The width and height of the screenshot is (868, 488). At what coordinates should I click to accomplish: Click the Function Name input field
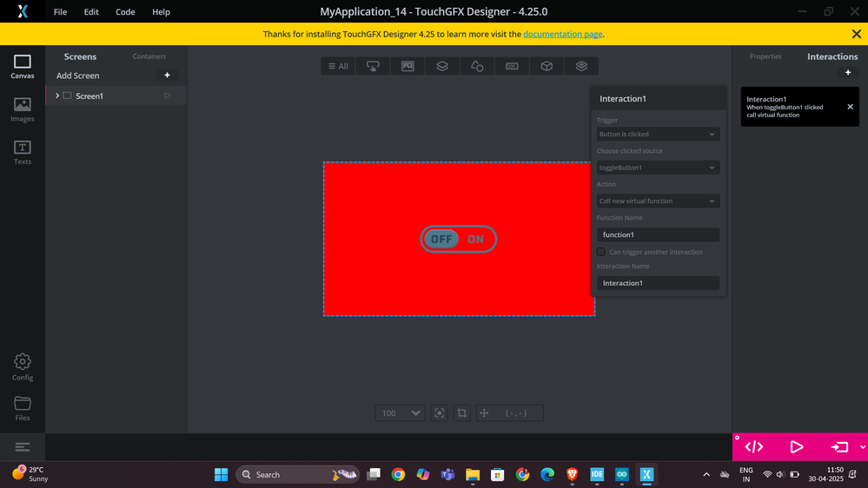coord(658,234)
